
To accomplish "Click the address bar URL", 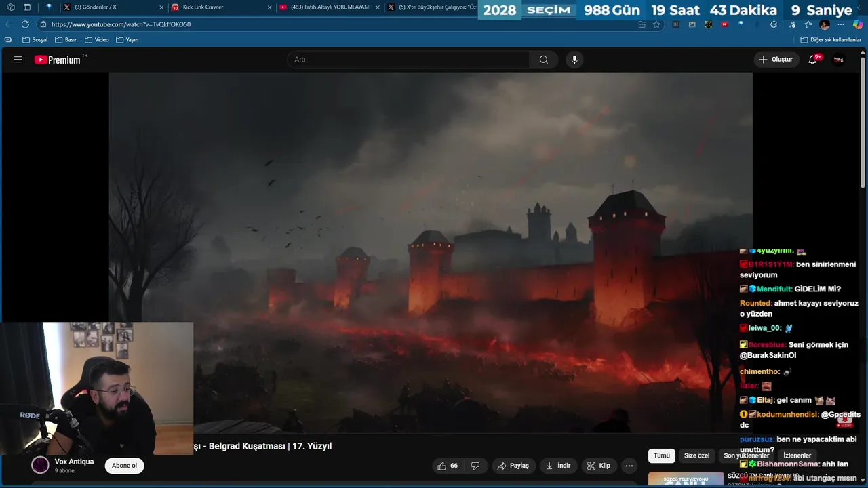I will (x=121, y=24).
